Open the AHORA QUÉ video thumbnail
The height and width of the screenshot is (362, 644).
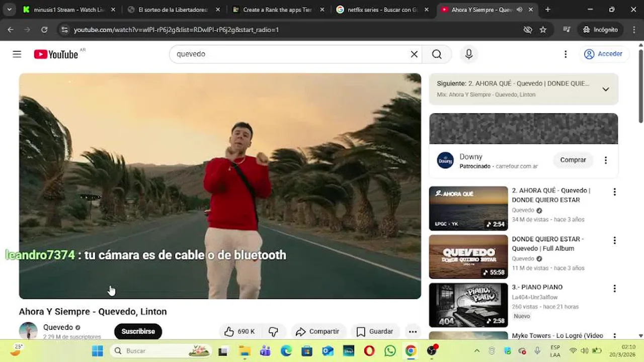click(468, 208)
